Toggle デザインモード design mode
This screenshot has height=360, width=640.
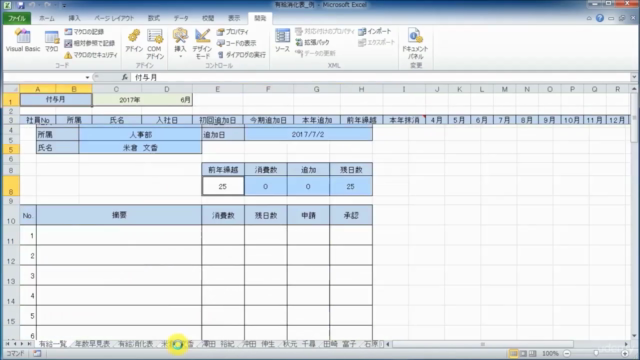pos(202,44)
